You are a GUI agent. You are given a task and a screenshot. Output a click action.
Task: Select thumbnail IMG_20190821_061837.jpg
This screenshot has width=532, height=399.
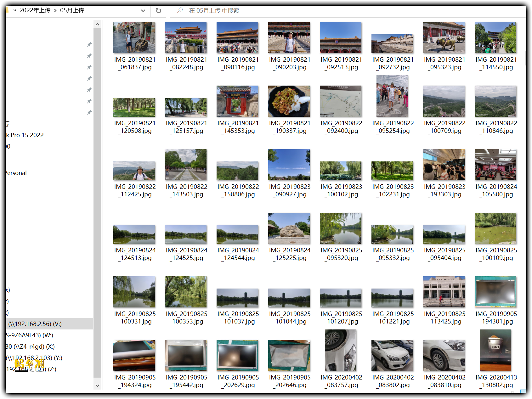134,37
